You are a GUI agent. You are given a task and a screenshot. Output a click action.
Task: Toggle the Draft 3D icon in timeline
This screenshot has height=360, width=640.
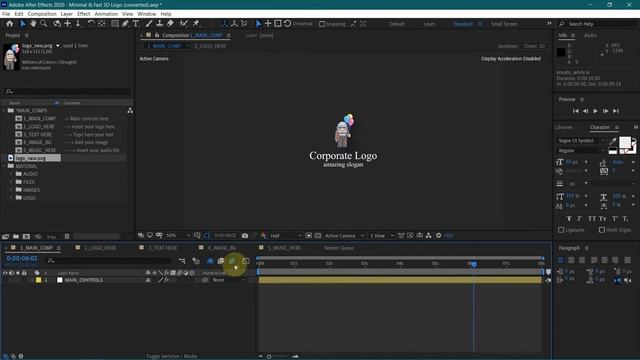point(196,261)
